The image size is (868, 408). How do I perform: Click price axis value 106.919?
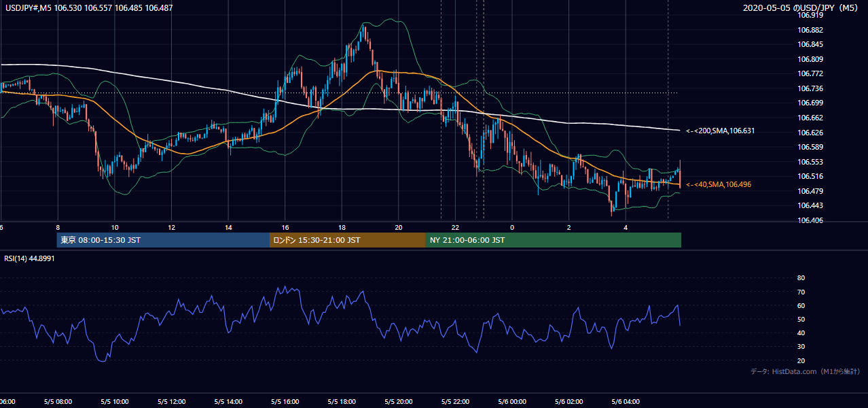tap(810, 15)
